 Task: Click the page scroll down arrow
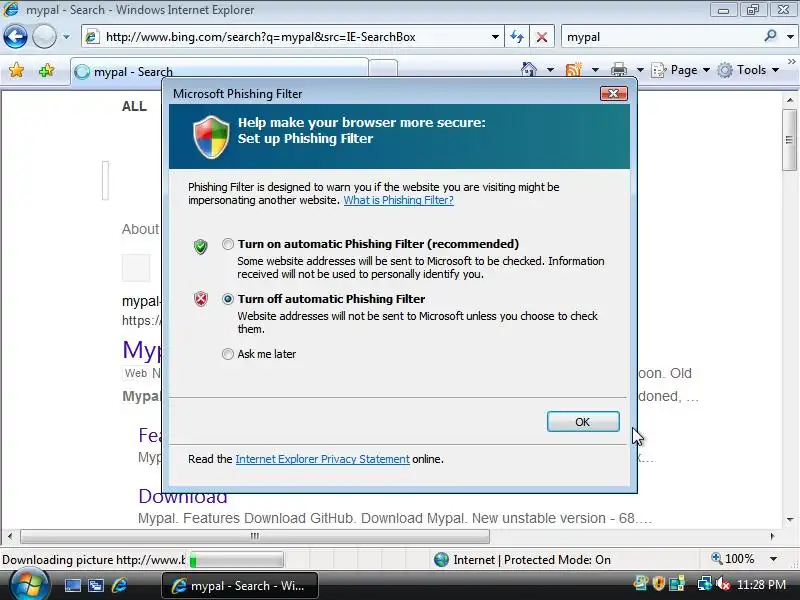[789, 520]
